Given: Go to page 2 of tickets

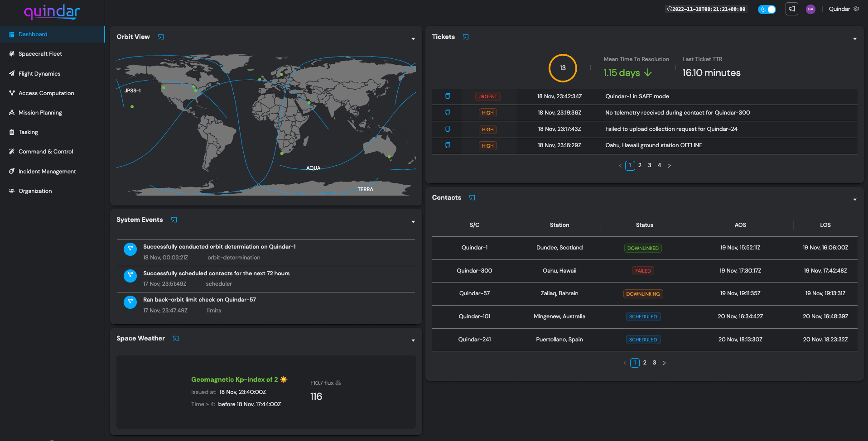Looking at the screenshot, I should (x=640, y=165).
